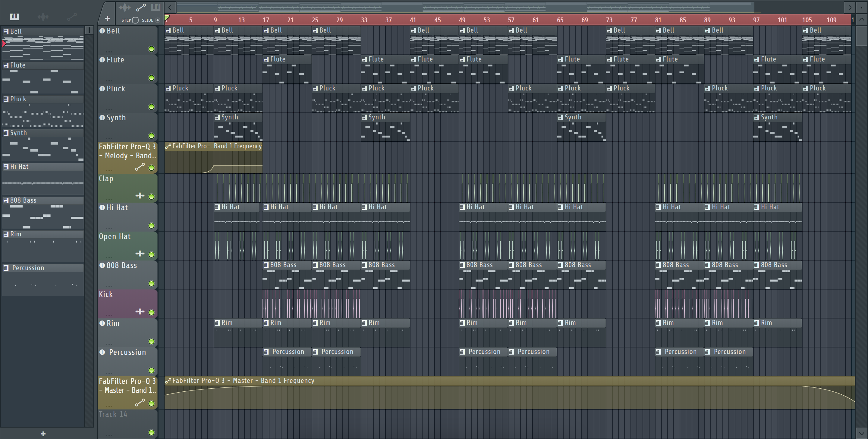Select the Track 14 header
This screenshot has width=868, height=439.
(127, 424)
